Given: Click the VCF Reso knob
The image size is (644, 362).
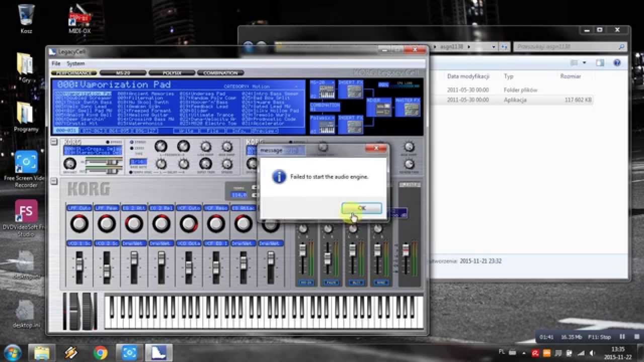Looking at the screenshot, I should (x=216, y=223).
